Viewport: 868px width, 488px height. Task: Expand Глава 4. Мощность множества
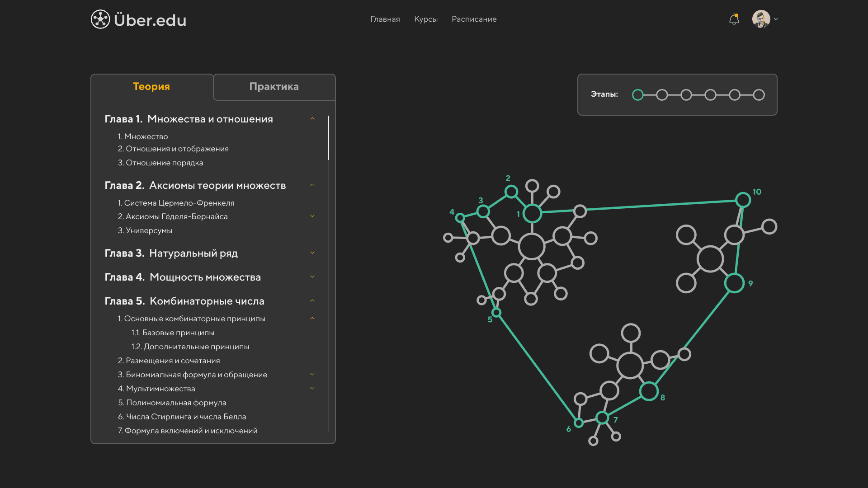tap(312, 277)
